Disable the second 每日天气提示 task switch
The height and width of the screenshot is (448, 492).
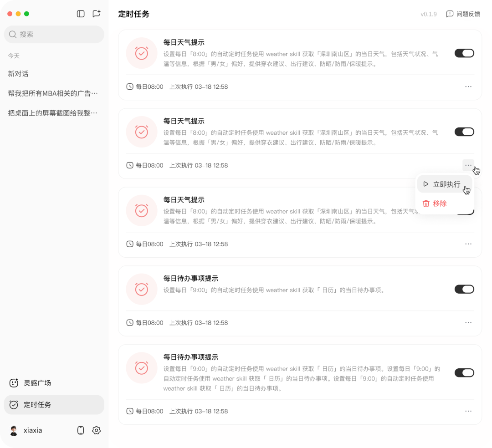(x=464, y=132)
